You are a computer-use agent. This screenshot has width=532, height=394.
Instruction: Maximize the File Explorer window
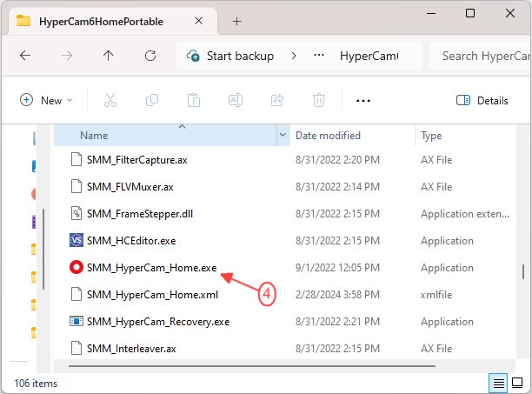[x=470, y=14]
